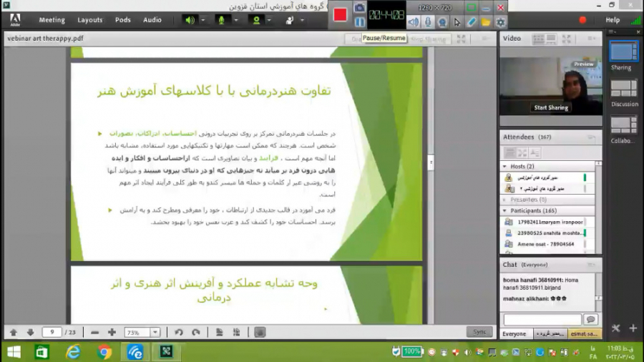Click the green connection status bars
Viewport: 644px width, 362px height.
tap(635, 20)
